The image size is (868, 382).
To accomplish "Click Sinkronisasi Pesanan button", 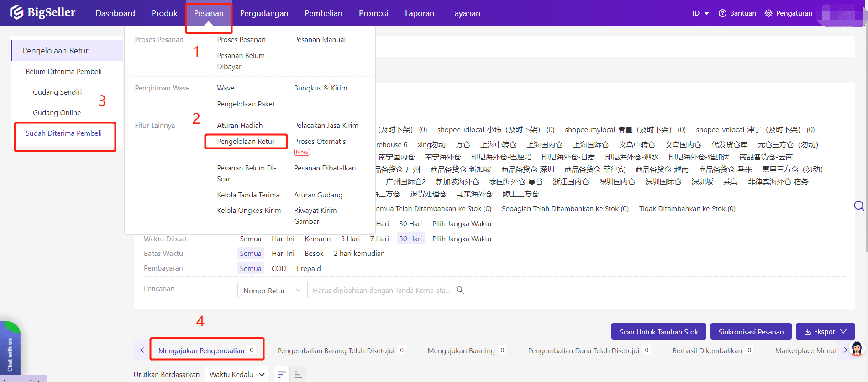I will [x=751, y=332].
